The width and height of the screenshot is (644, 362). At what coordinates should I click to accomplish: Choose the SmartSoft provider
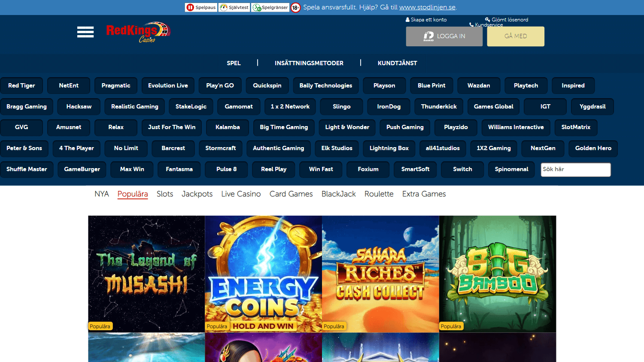[x=415, y=169]
